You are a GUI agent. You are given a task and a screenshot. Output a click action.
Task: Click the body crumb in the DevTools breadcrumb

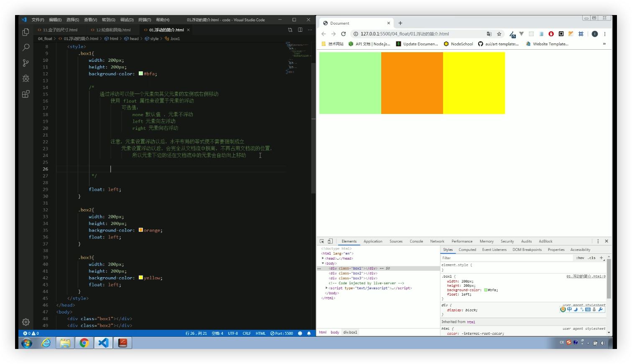335,332
